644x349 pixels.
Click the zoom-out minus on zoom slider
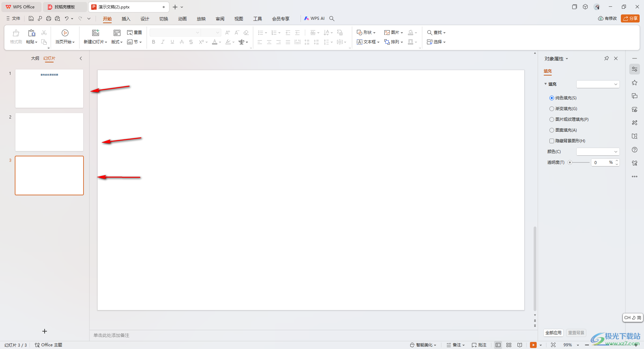(x=587, y=345)
